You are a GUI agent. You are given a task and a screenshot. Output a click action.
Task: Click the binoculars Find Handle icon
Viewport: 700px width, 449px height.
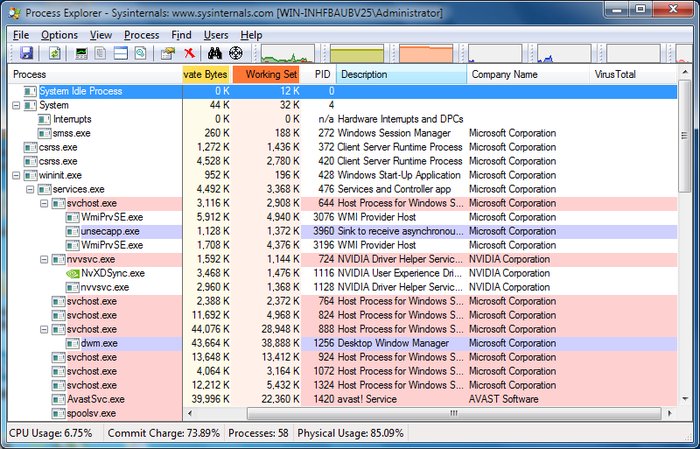tap(215, 54)
